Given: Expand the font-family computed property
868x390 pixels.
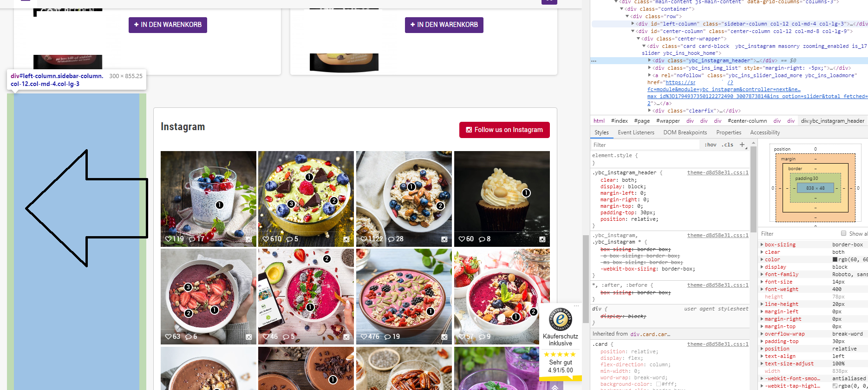Looking at the screenshot, I should (762, 274).
